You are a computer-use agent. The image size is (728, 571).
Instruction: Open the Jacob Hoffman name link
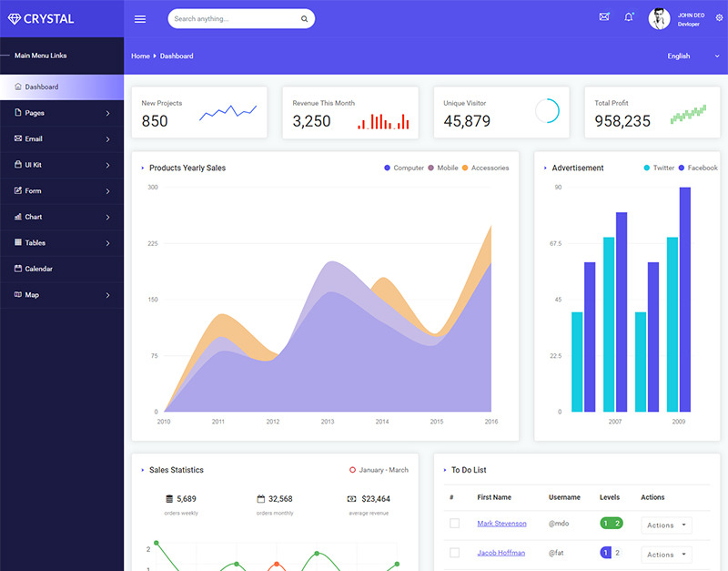(501, 553)
